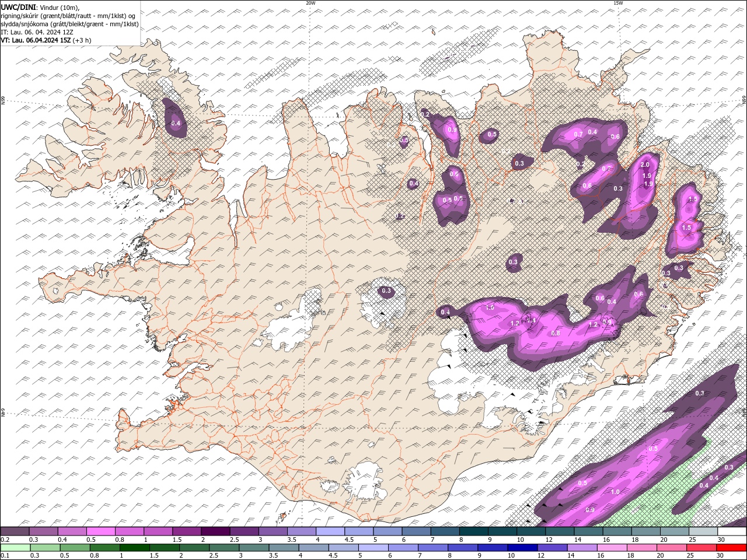Viewport: 747px width, 560px height.
Task: Click the '20W' longitude label
Action: tap(310, 3)
